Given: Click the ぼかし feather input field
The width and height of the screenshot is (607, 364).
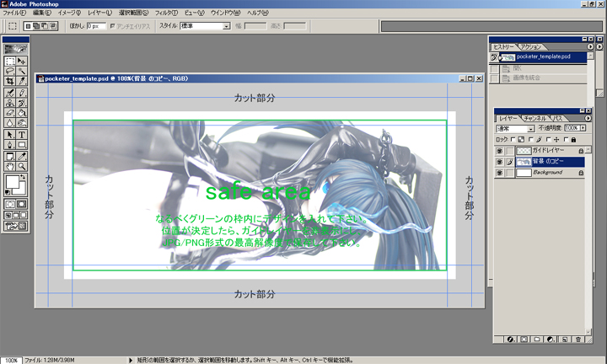Looking at the screenshot, I should tap(96, 26).
